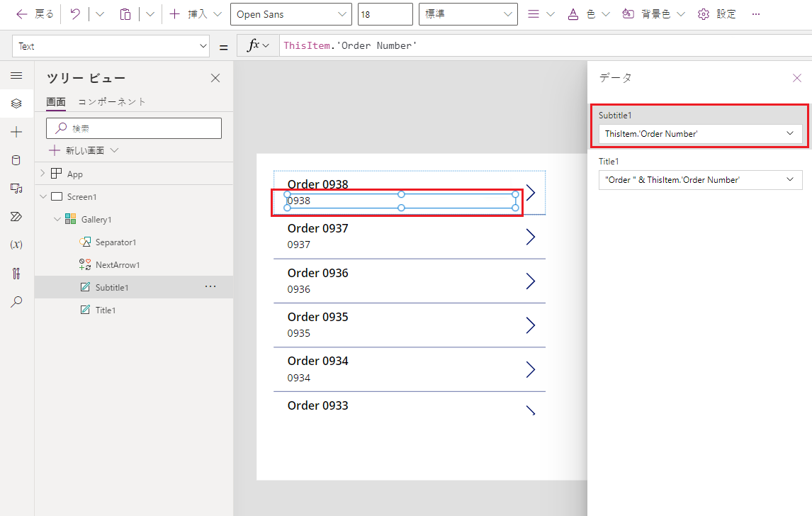Open the Data sources cylinder icon in sidebar
This screenshot has height=516, width=812.
[x=16, y=160]
